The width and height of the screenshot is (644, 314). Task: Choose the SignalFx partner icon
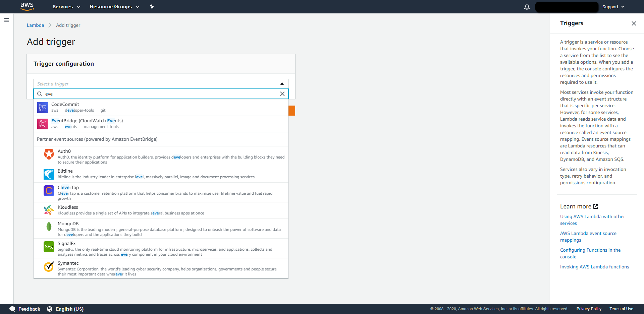click(x=49, y=247)
